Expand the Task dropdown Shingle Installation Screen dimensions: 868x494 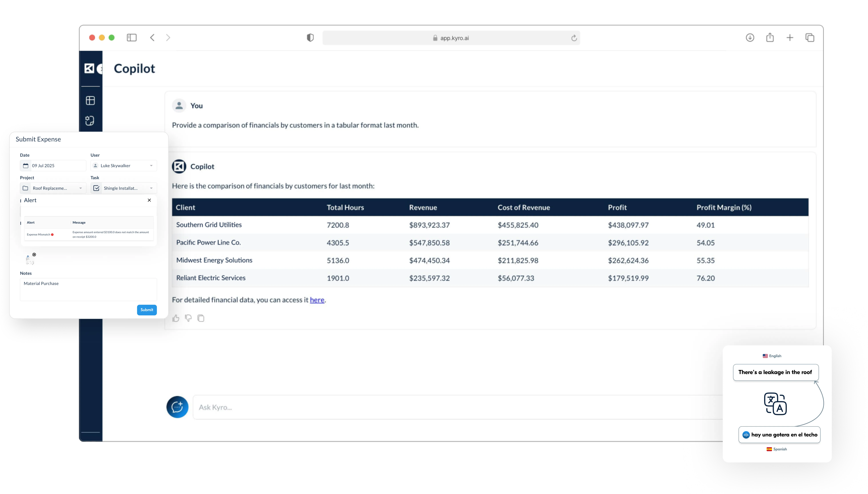124,188
